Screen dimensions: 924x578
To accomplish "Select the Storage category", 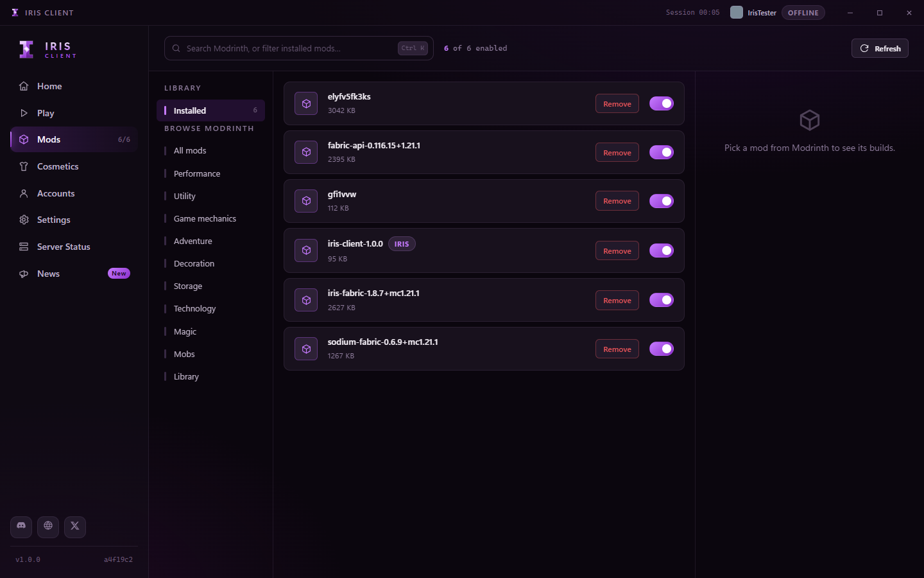I will 210,286.
